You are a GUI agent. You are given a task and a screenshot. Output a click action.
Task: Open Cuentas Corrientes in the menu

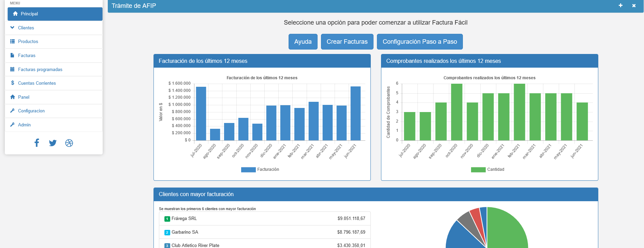pos(54,83)
